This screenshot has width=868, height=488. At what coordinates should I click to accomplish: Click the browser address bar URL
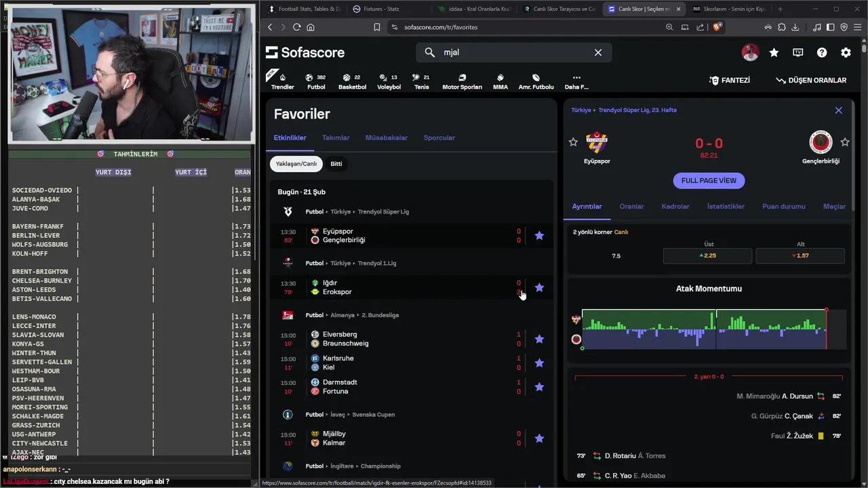(441, 27)
